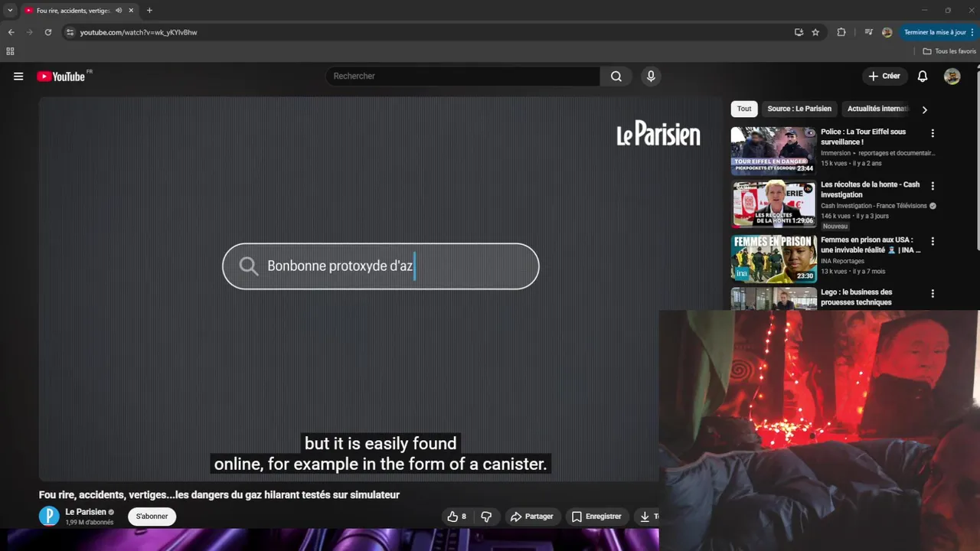Click the Le Parisien channel name
Image resolution: width=980 pixels, height=551 pixels.
pyautogui.click(x=86, y=512)
